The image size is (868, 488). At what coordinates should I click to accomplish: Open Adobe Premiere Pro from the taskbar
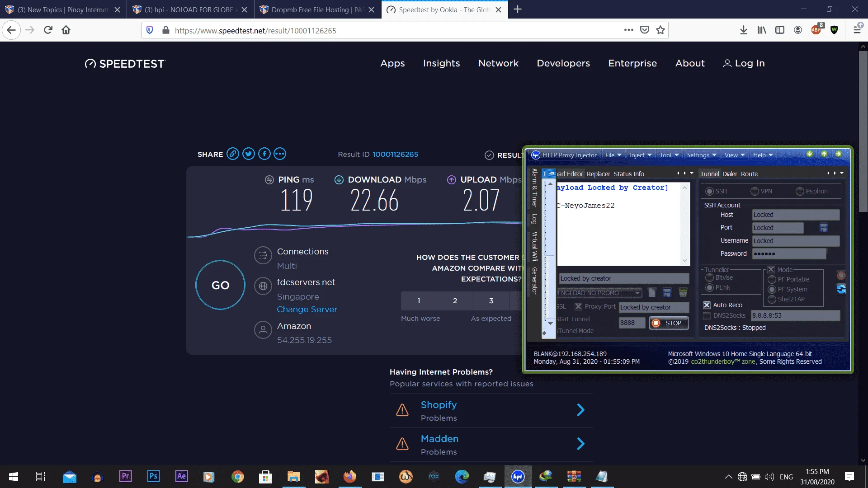click(x=125, y=476)
